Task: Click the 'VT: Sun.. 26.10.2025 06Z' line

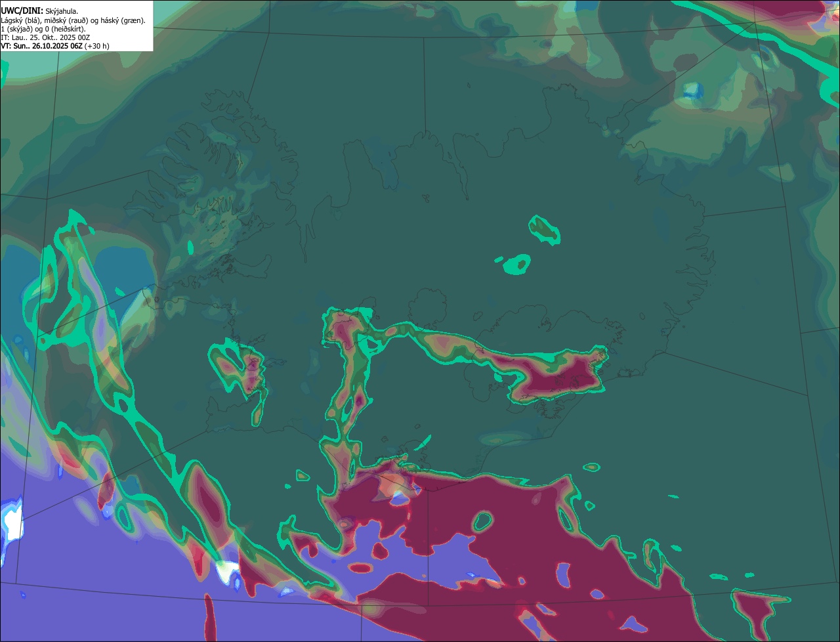Action: 41,46
